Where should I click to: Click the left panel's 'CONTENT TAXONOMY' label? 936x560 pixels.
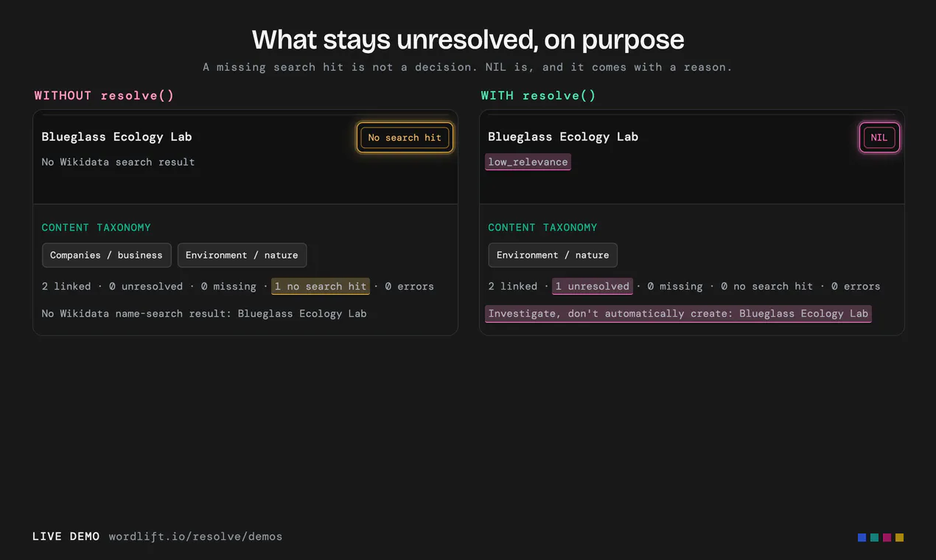(x=96, y=228)
